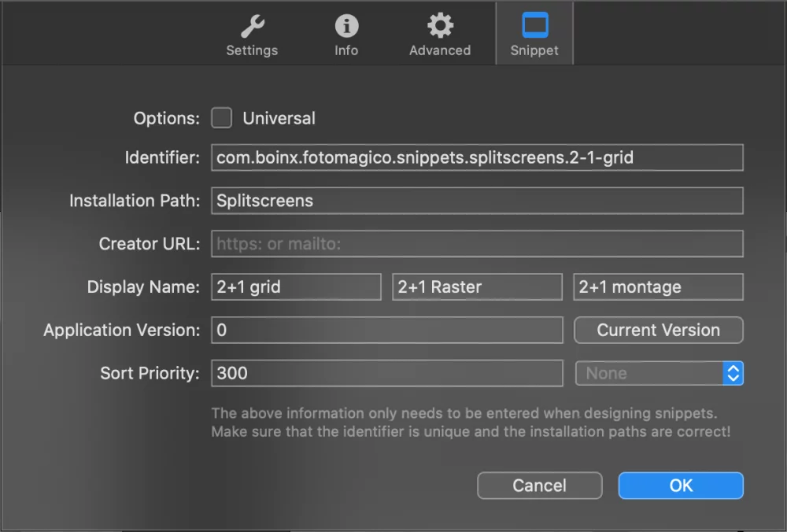The image size is (787, 532).
Task: Click the Installation Path label
Action: [135, 201]
